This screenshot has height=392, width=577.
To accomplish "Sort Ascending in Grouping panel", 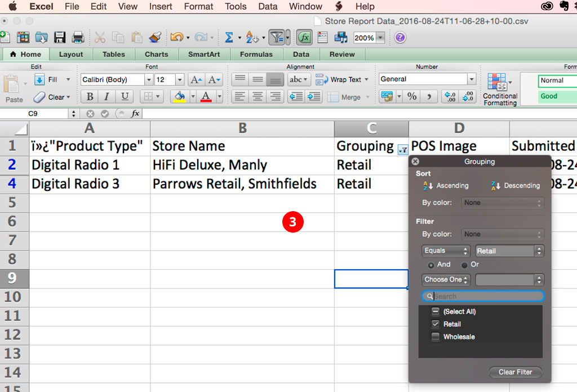I will (446, 185).
